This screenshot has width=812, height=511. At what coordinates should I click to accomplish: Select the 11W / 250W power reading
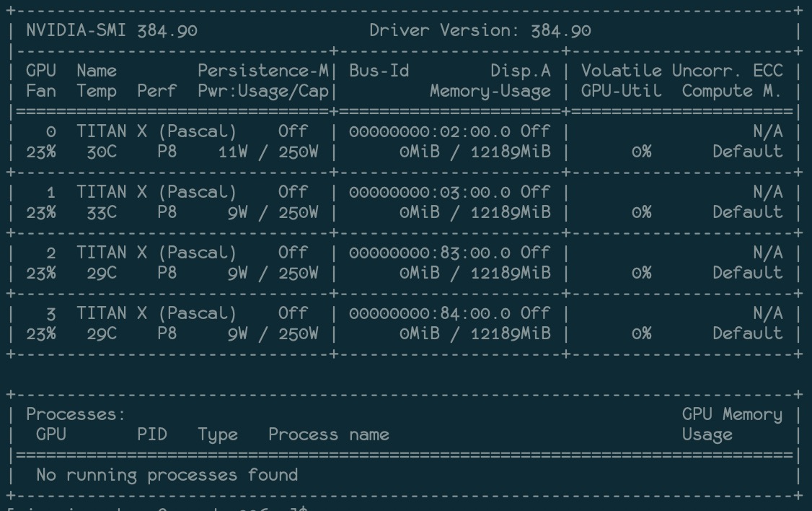point(268,152)
